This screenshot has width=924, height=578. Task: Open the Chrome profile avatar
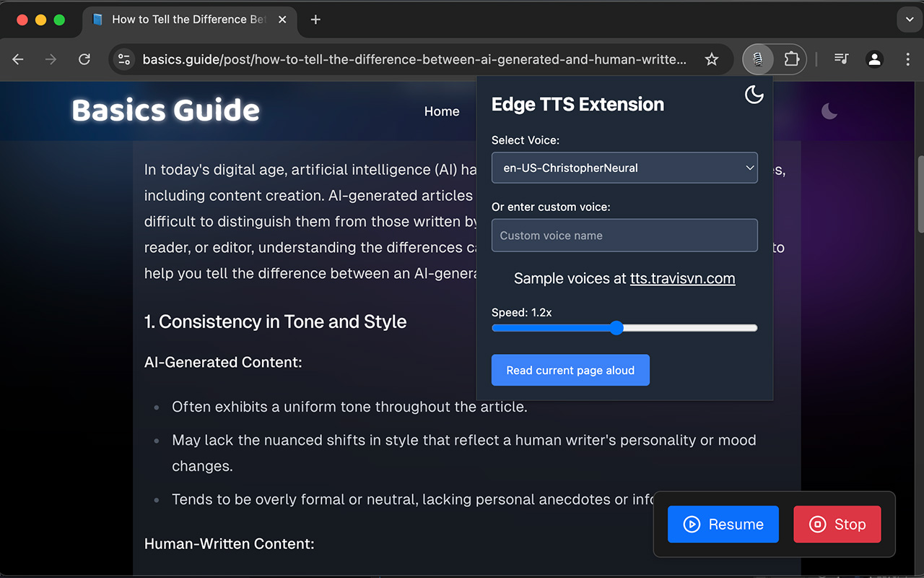tap(874, 59)
